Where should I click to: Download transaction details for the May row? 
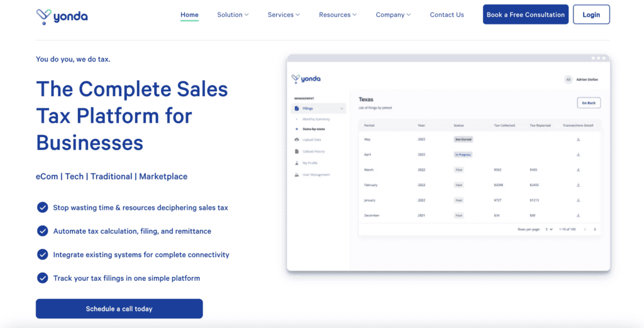(578, 139)
